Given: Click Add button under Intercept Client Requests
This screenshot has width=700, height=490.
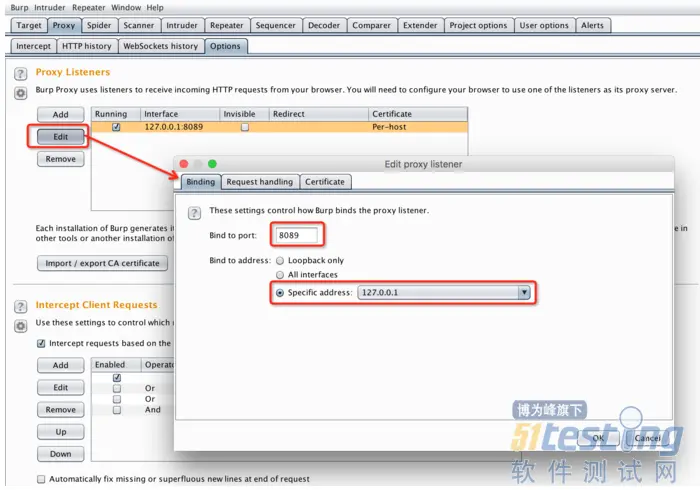Looking at the screenshot, I should click(61, 365).
